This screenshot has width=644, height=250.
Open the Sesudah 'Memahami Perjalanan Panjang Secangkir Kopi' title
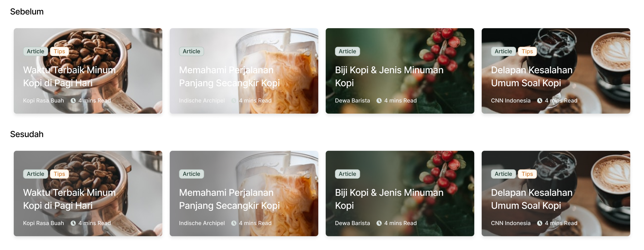tap(229, 199)
